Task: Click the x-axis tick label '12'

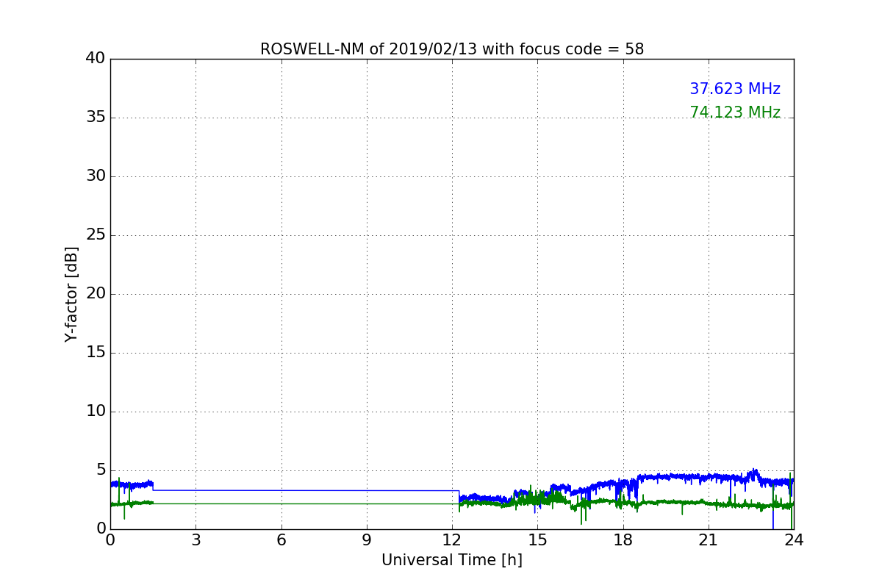Action: 452,539
